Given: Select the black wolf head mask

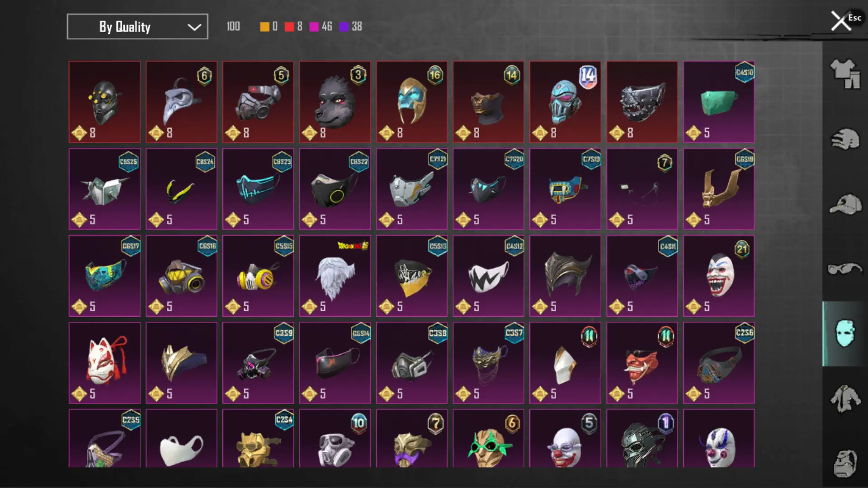Looking at the screenshot, I should coord(335,102).
